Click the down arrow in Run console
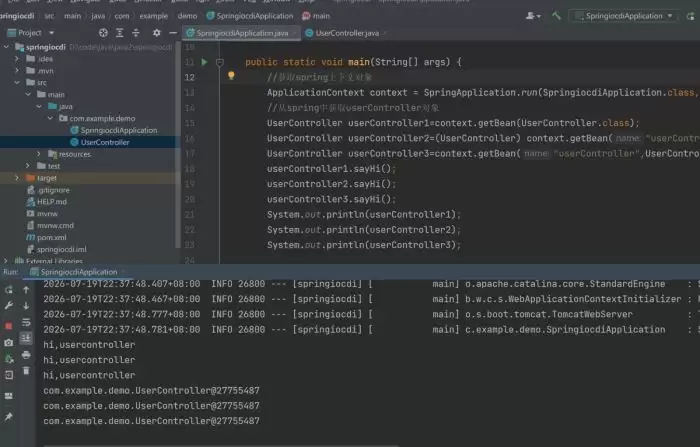 pos(26,305)
